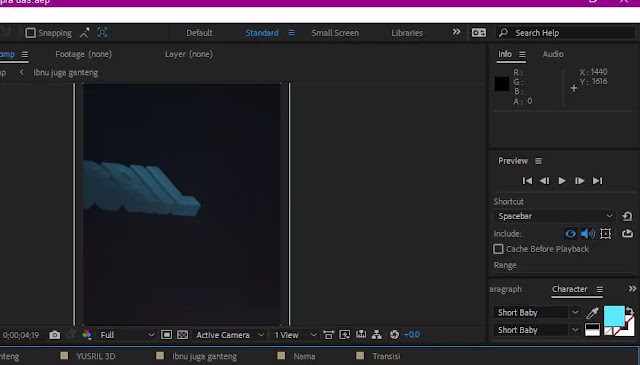Viewport: 640px width, 365px height.
Task: Reset the preview shortcut settings icon
Action: (x=627, y=216)
